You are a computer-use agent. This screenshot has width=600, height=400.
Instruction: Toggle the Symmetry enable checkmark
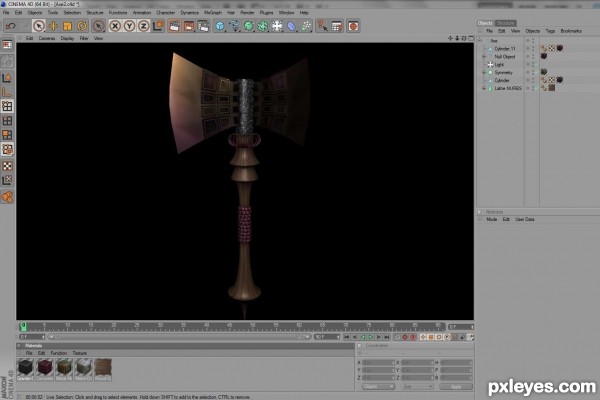(536, 72)
